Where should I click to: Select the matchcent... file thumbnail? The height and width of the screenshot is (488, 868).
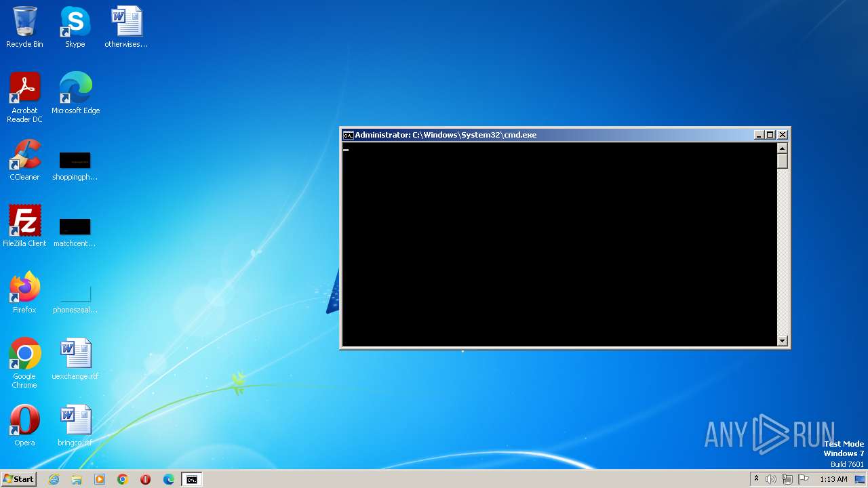(75, 232)
